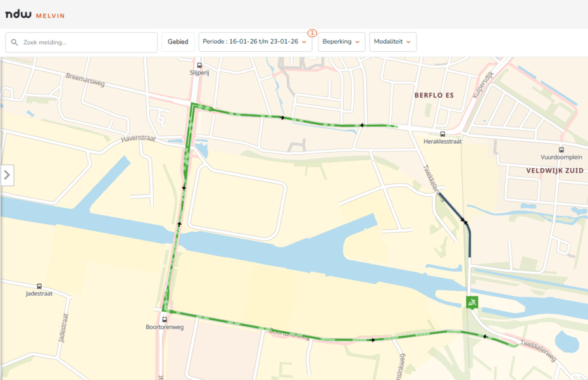588x380 pixels.
Task: Click the ndw logo
Action: (x=17, y=14)
